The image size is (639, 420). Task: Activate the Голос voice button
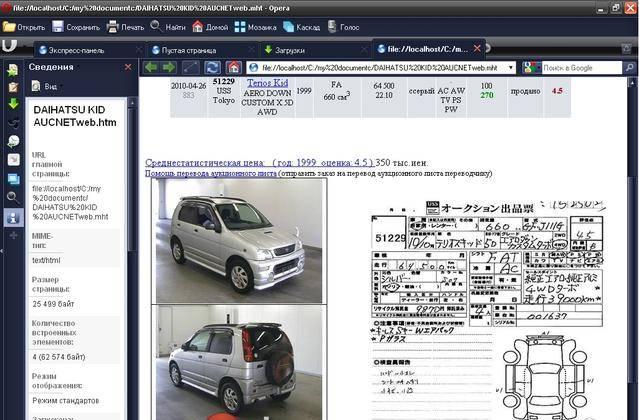pos(344,27)
